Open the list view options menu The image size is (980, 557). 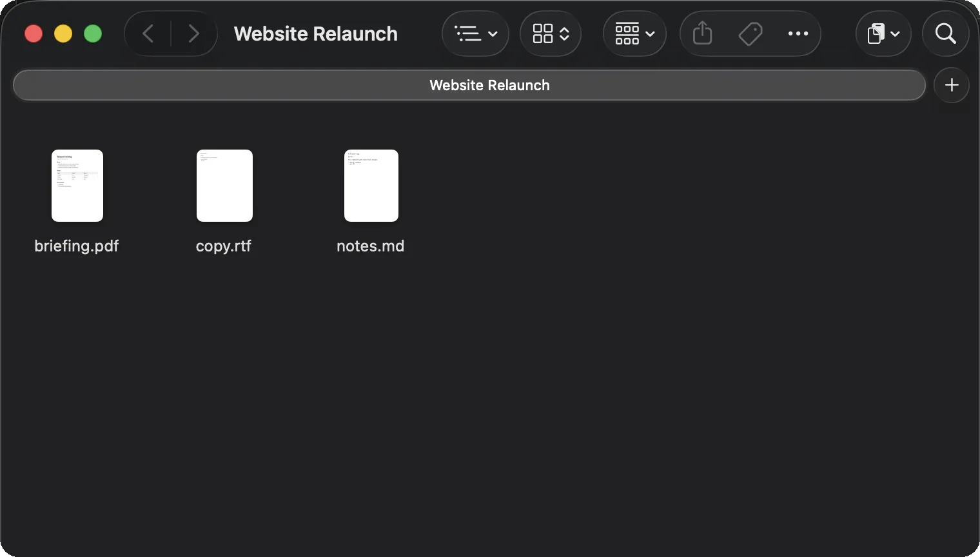476,34
